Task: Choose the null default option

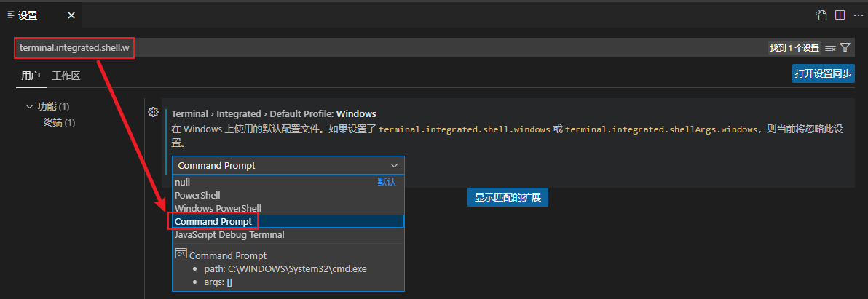Action: tap(183, 183)
